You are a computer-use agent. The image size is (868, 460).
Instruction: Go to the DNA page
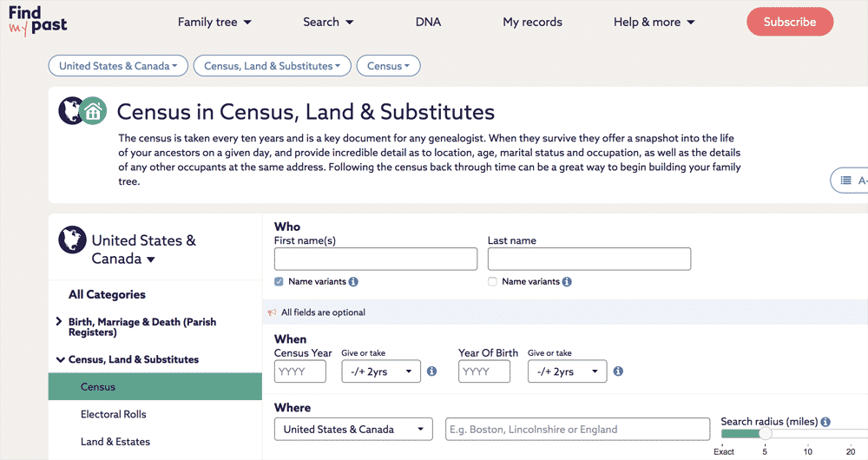point(428,23)
